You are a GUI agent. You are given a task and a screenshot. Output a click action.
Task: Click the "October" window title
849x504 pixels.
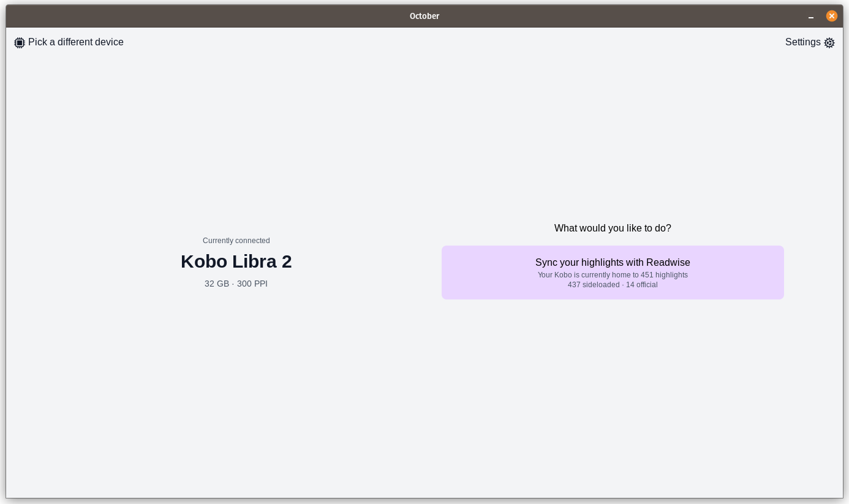coord(424,16)
